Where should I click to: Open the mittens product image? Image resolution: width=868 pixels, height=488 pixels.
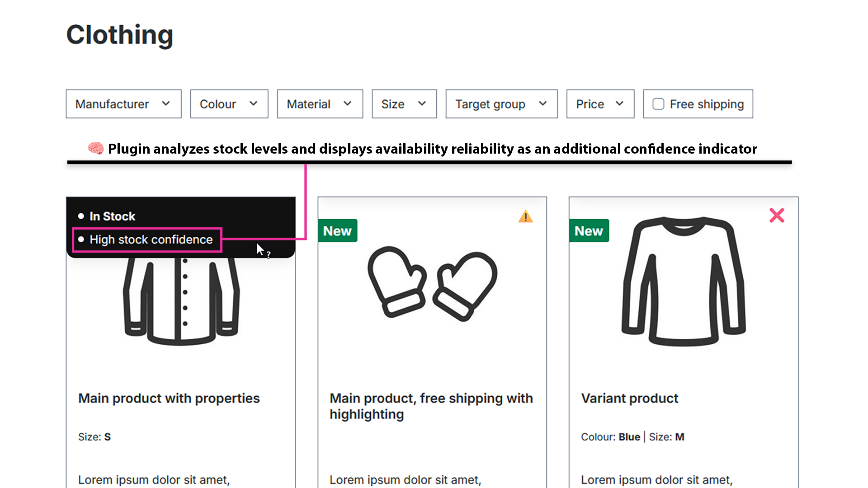[x=432, y=284]
